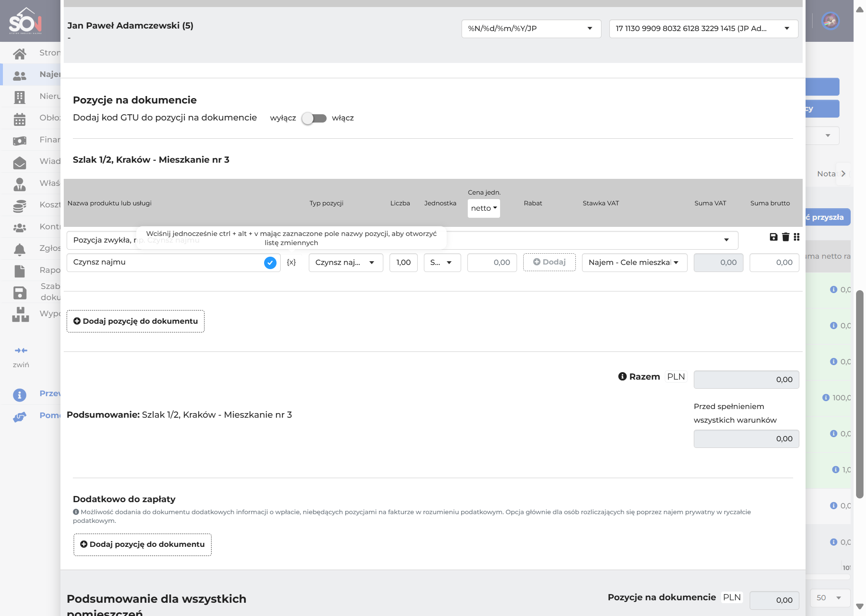Image resolution: width=866 pixels, height=616 pixels.
Task: Open the document reports icon
Action: pyautogui.click(x=19, y=271)
